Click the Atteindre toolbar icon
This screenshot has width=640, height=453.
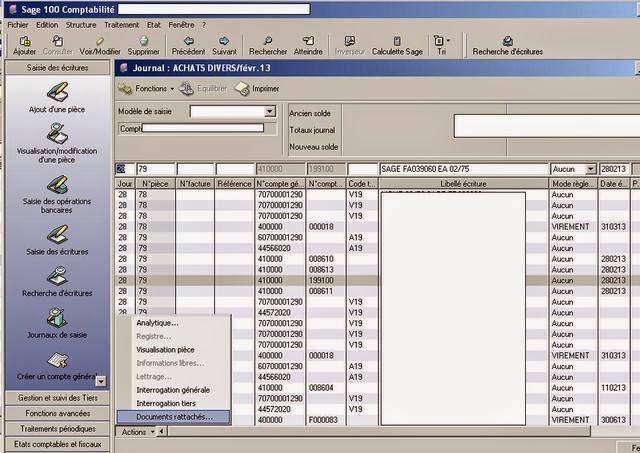click(x=308, y=45)
